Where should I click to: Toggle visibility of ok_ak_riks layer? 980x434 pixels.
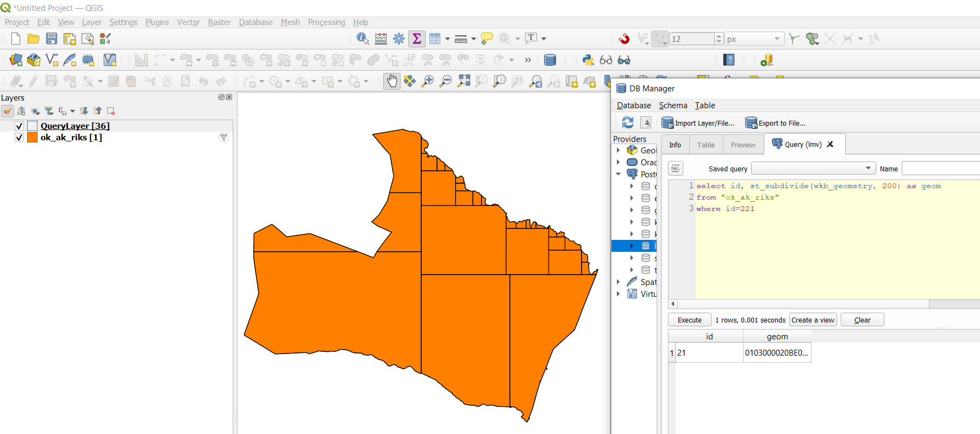pos(19,137)
